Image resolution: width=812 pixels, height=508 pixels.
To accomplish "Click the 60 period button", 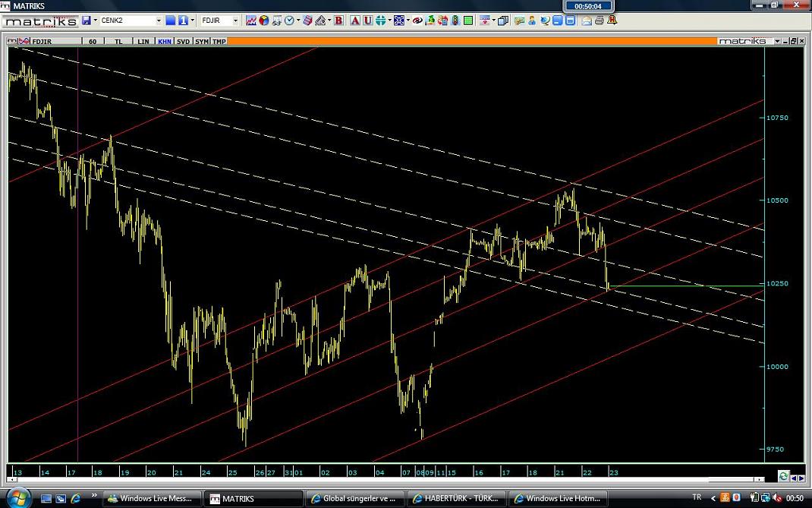I will tap(93, 42).
